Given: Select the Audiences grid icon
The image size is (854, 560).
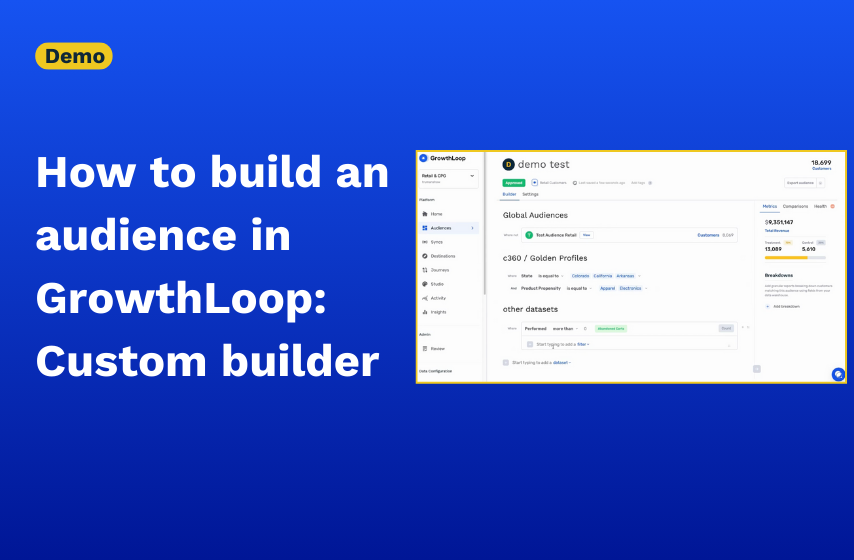Looking at the screenshot, I should tap(425, 228).
